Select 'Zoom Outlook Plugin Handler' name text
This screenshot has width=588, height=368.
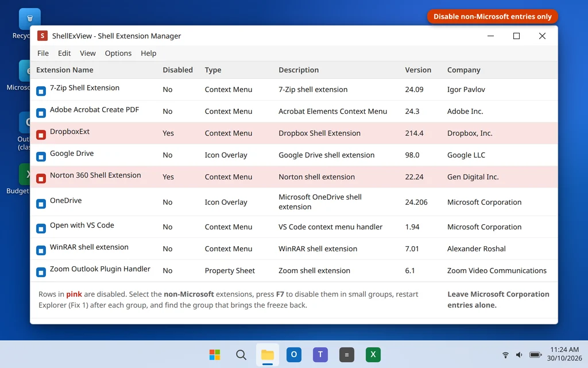pos(100,269)
